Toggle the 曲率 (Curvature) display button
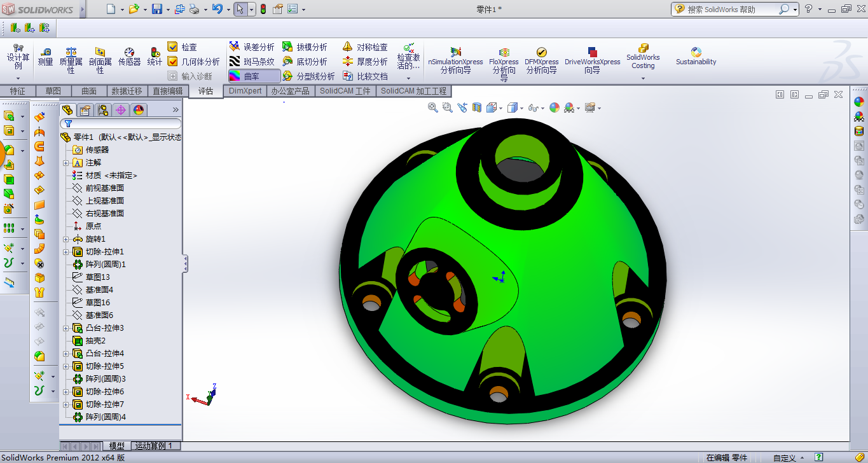This screenshot has height=463, width=868. (x=254, y=76)
